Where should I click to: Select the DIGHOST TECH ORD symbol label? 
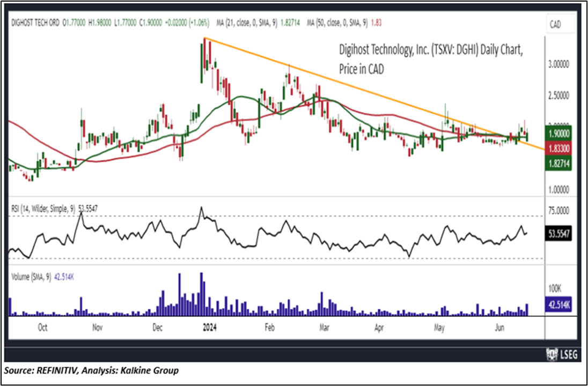pos(35,23)
